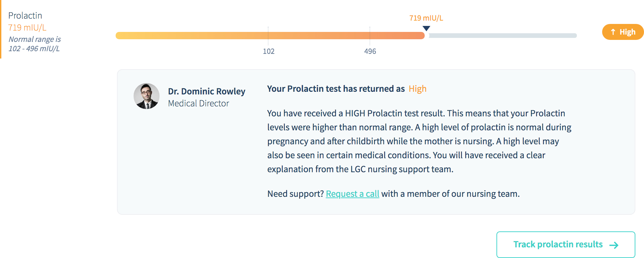Click the orange 719 mIU/L value under Prolactin
The width and height of the screenshot is (644, 258).
pos(27,28)
